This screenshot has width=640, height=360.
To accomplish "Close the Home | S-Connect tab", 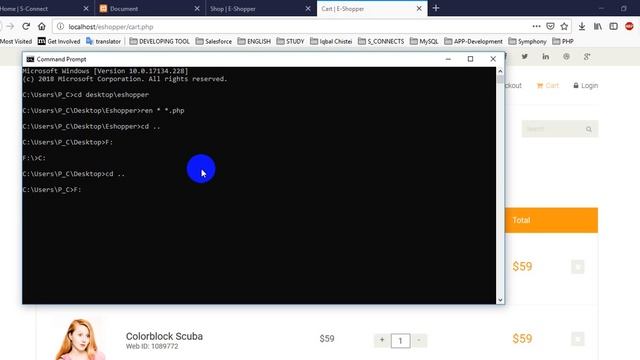I will [86, 9].
